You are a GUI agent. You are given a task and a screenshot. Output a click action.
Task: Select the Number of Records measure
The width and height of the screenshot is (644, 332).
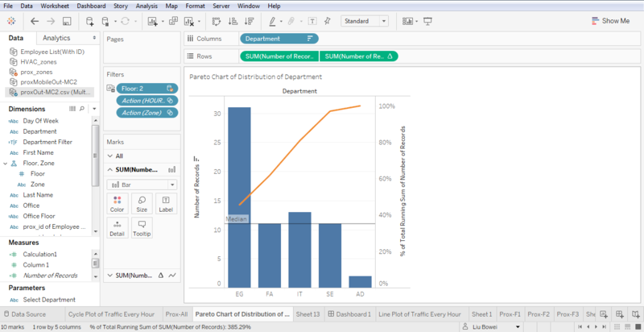coord(50,276)
